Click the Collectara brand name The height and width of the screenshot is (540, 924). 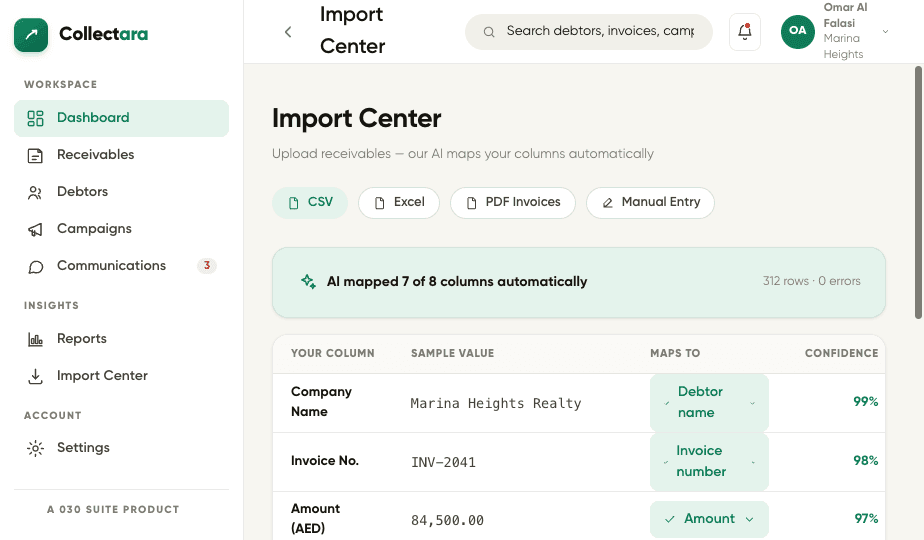(104, 34)
